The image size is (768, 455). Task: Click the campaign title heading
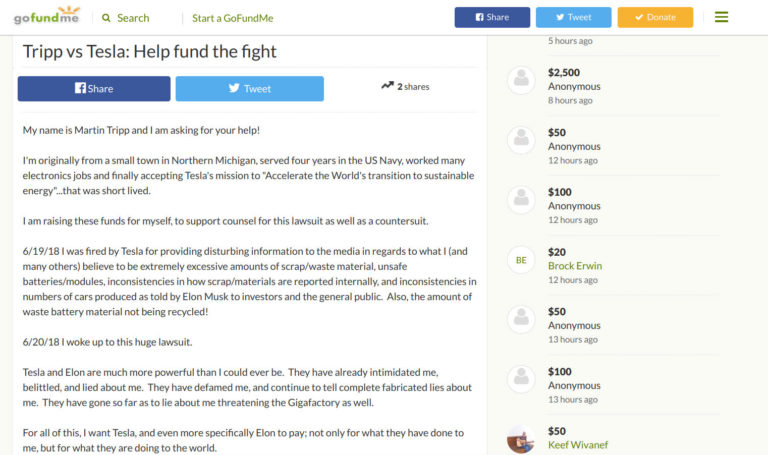[149, 51]
